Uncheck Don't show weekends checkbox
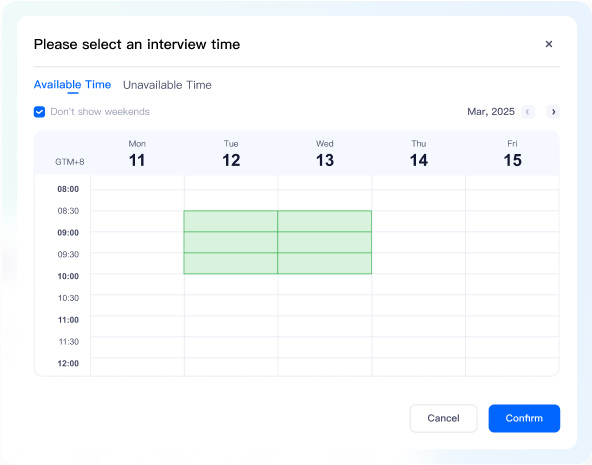 pos(39,112)
